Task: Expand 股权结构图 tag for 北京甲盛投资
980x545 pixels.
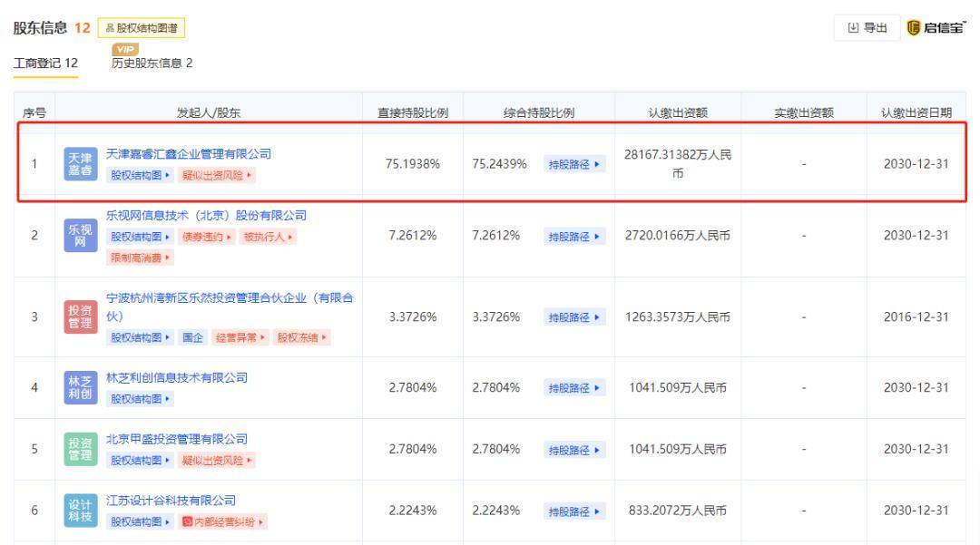Action: point(140,461)
